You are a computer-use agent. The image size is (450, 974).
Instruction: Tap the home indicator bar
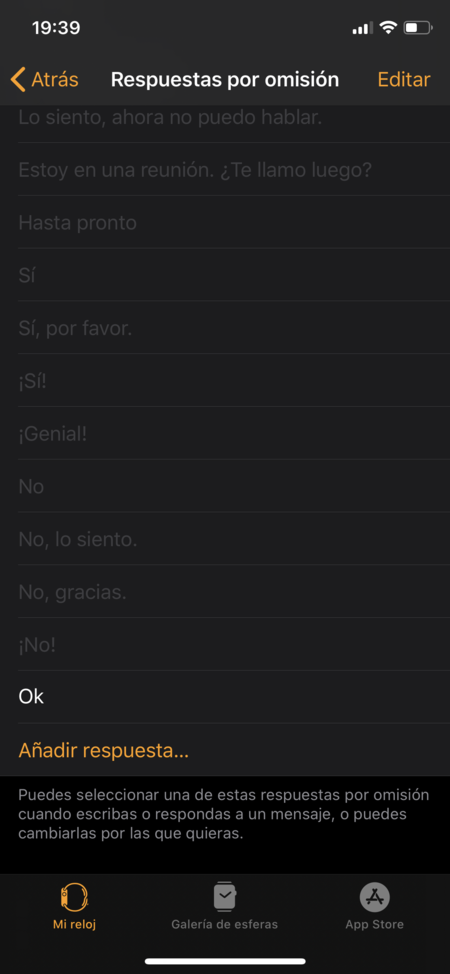click(225, 962)
